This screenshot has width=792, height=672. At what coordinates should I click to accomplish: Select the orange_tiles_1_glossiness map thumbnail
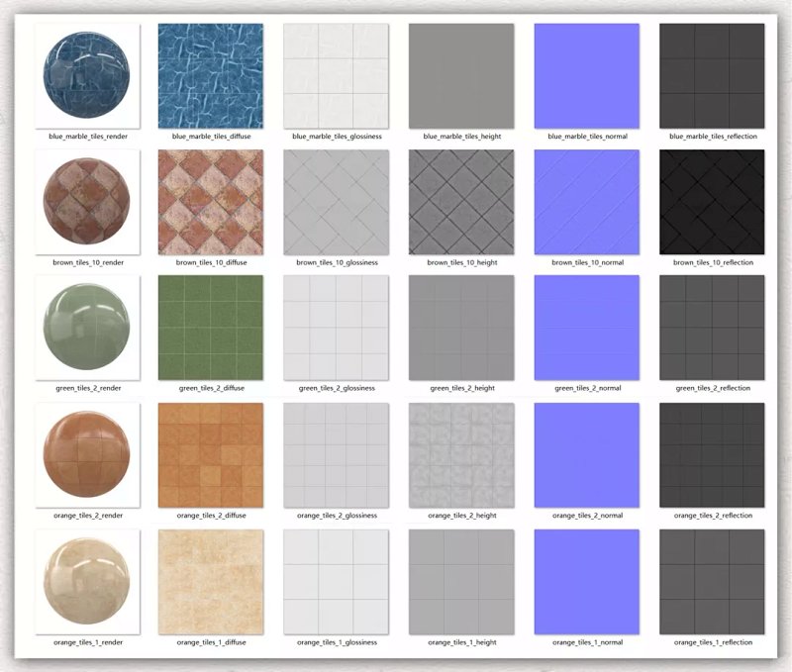pyautogui.click(x=337, y=582)
